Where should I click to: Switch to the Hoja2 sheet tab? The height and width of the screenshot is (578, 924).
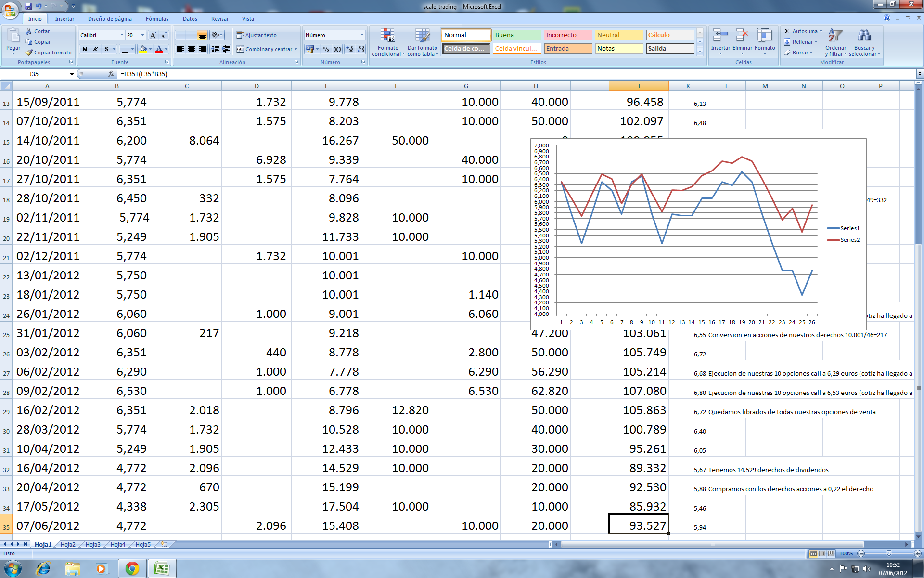[68, 544]
